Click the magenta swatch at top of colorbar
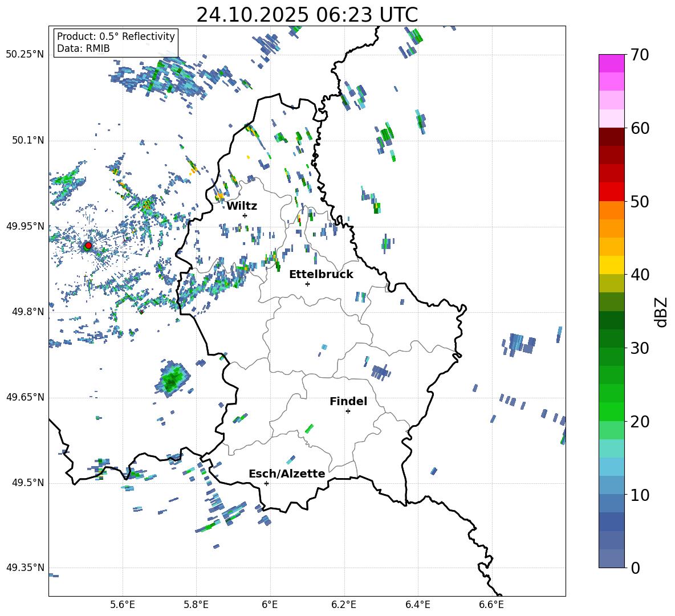The width and height of the screenshot is (675, 616). coord(611,63)
